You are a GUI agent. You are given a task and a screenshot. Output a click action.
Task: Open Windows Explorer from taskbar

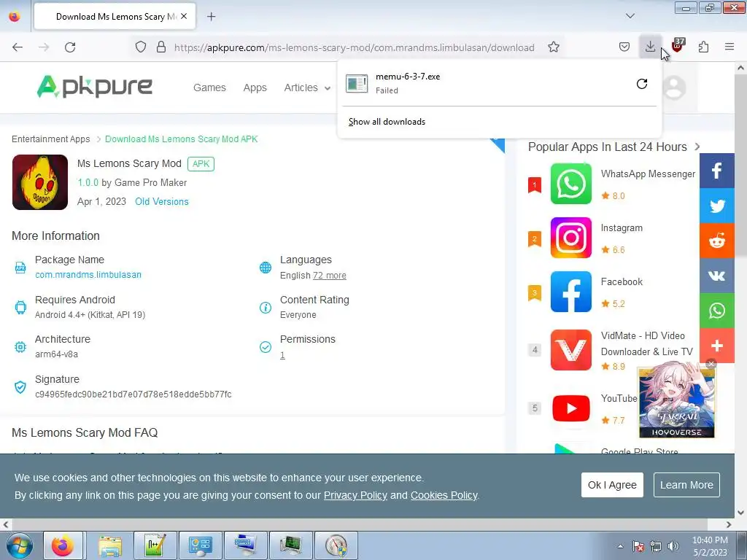(110, 545)
